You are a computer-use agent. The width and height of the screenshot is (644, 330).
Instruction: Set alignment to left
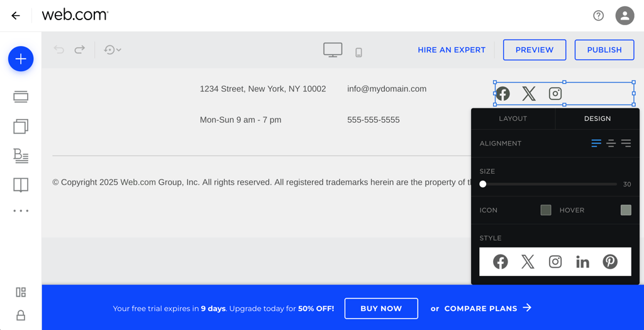(x=596, y=143)
